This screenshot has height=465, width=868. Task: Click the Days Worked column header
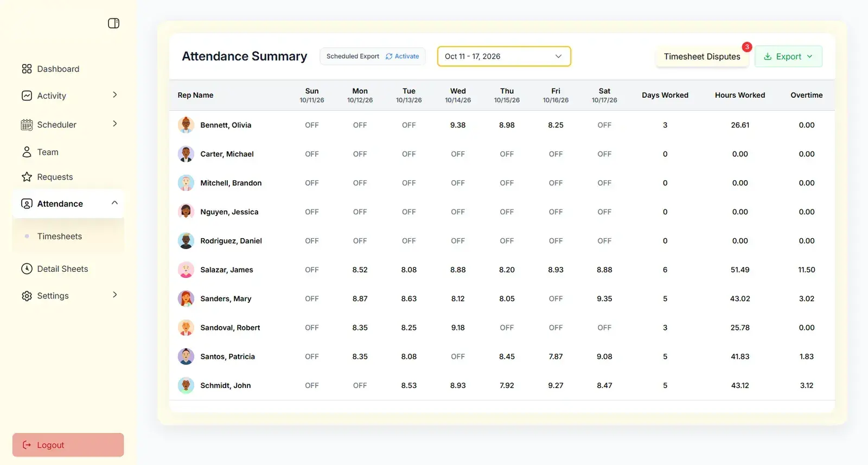[x=665, y=95]
